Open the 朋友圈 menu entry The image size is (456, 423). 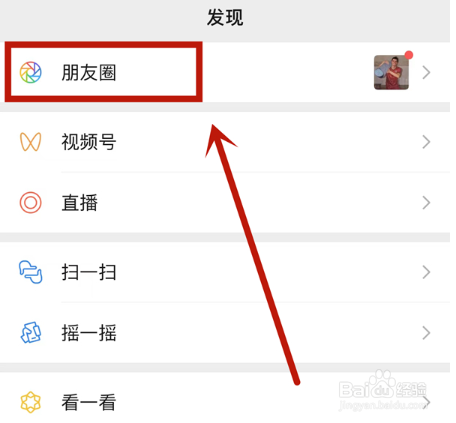click(x=225, y=72)
